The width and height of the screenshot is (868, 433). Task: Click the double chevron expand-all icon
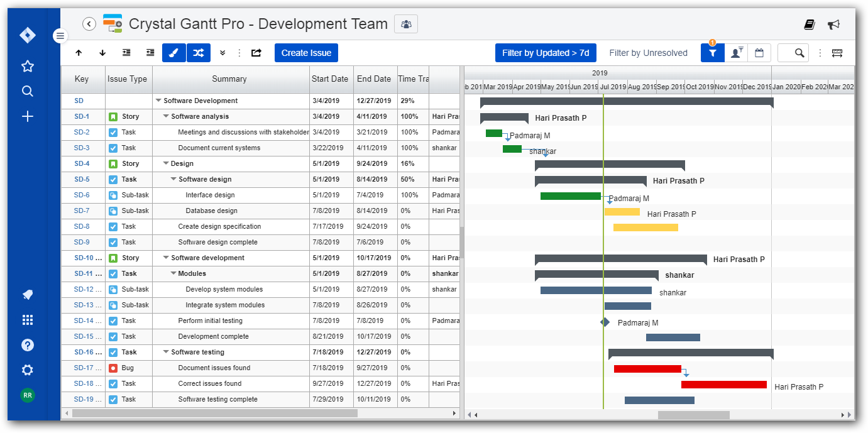tap(222, 53)
